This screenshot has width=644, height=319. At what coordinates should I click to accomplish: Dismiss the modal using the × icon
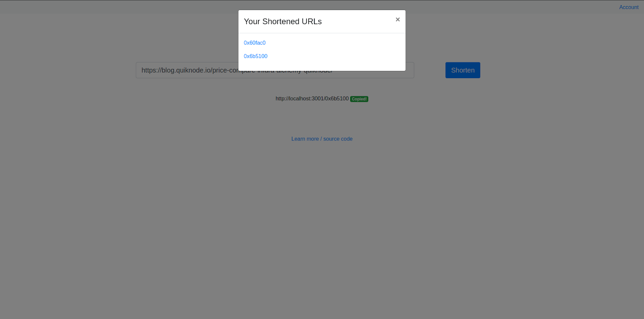(397, 20)
